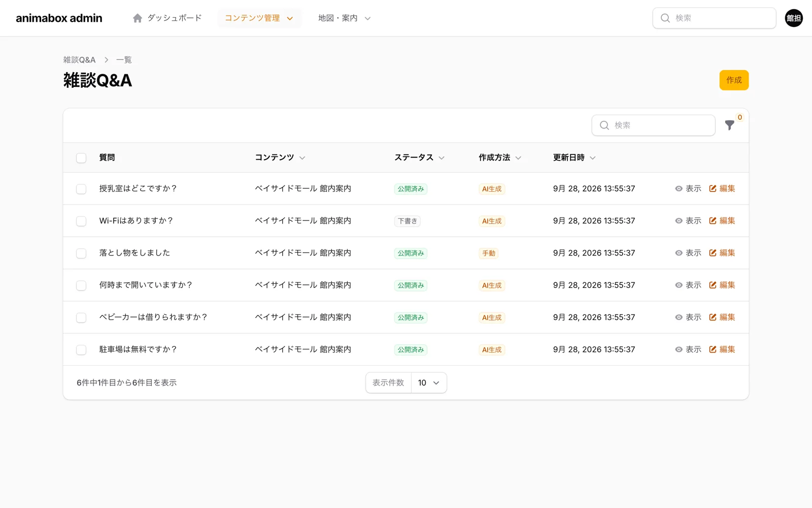The image size is (812, 508).
Task: Click 下書き status badge in Wi-Fi row
Action: [x=408, y=221]
